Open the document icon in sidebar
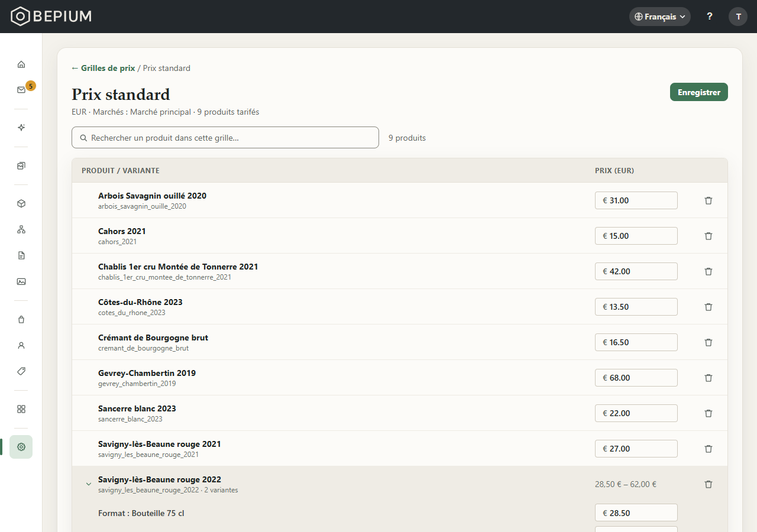 pyautogui.click(x=21, y=255)
